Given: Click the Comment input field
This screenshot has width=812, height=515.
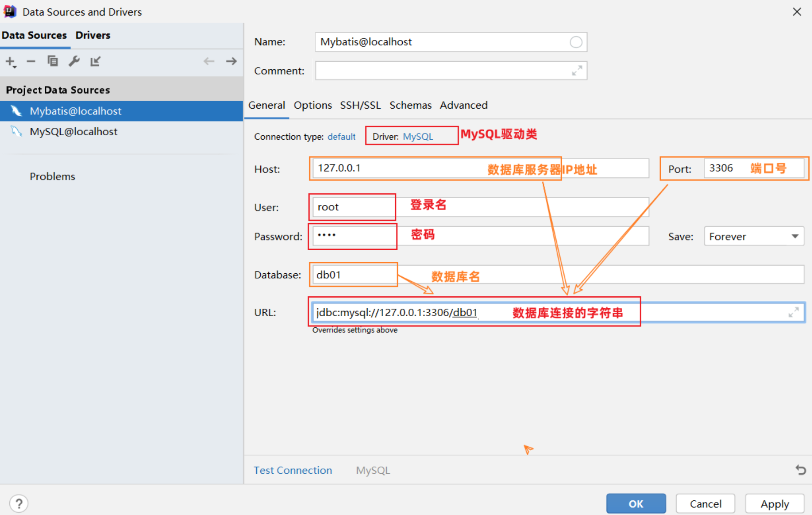Looking at the screenshot, I should [451, 71].
